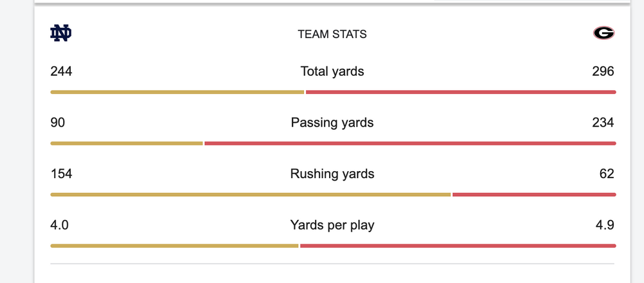
Task: Click the Rushing yards label
Action: 332,174
